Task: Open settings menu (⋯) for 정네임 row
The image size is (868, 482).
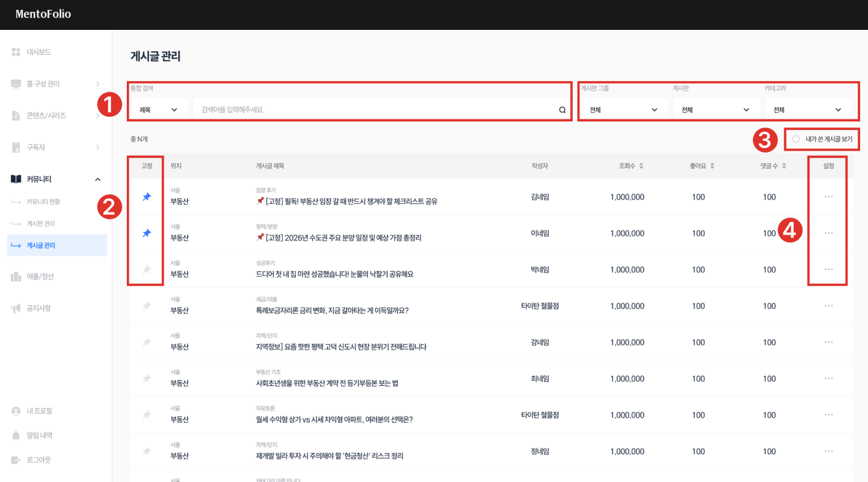Action: (828, 451)
